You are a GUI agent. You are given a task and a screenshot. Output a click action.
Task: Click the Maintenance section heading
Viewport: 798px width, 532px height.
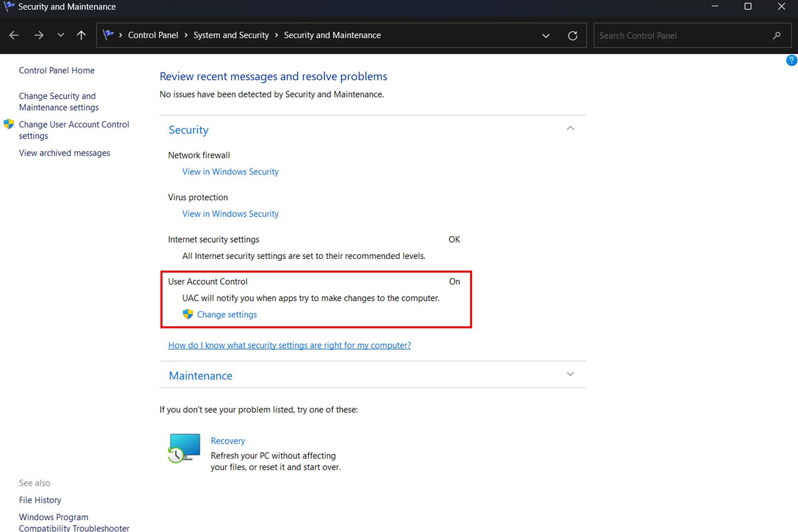(x=200, y=376)
